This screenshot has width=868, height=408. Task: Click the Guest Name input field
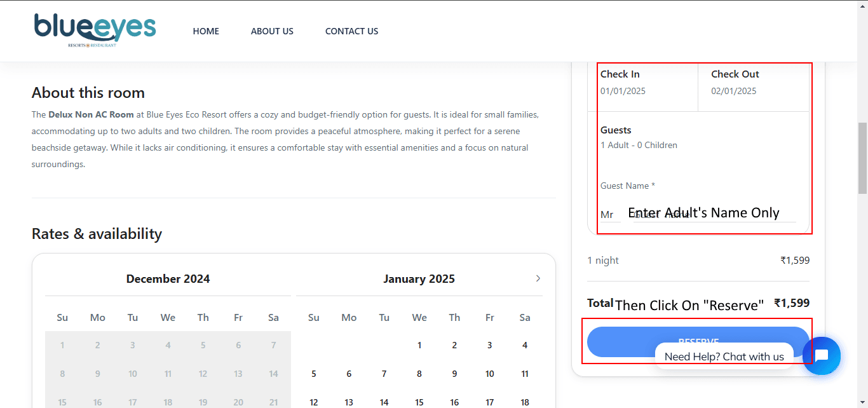point(715,215)
